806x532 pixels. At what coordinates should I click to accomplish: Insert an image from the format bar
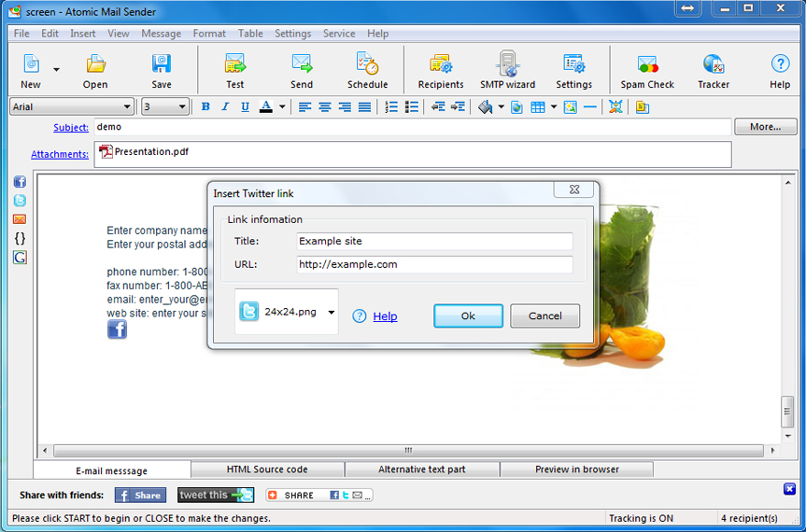pyautogui.click(x=570, y=106)
